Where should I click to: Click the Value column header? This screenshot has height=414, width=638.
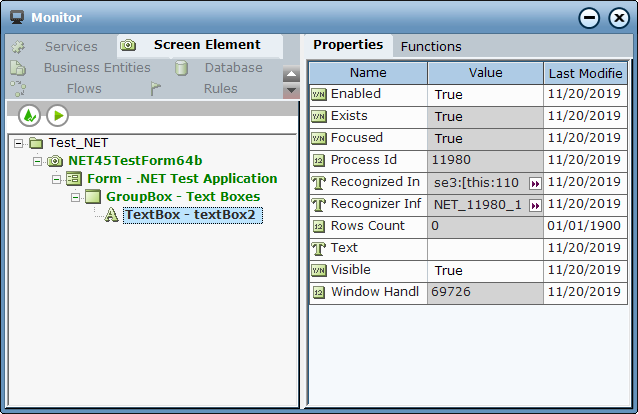[485, 73]
